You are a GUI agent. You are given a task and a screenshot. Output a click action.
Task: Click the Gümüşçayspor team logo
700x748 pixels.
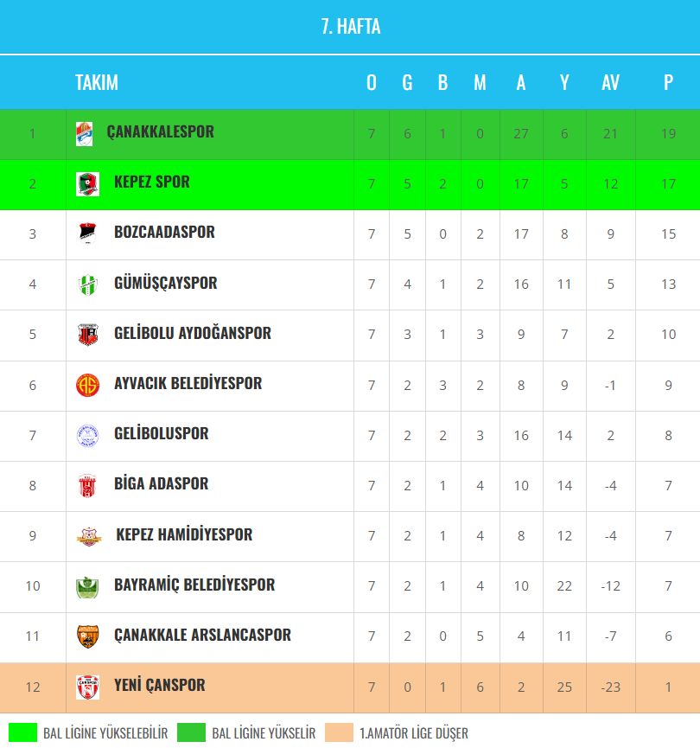pyautogui.click(x=87, y=284)
